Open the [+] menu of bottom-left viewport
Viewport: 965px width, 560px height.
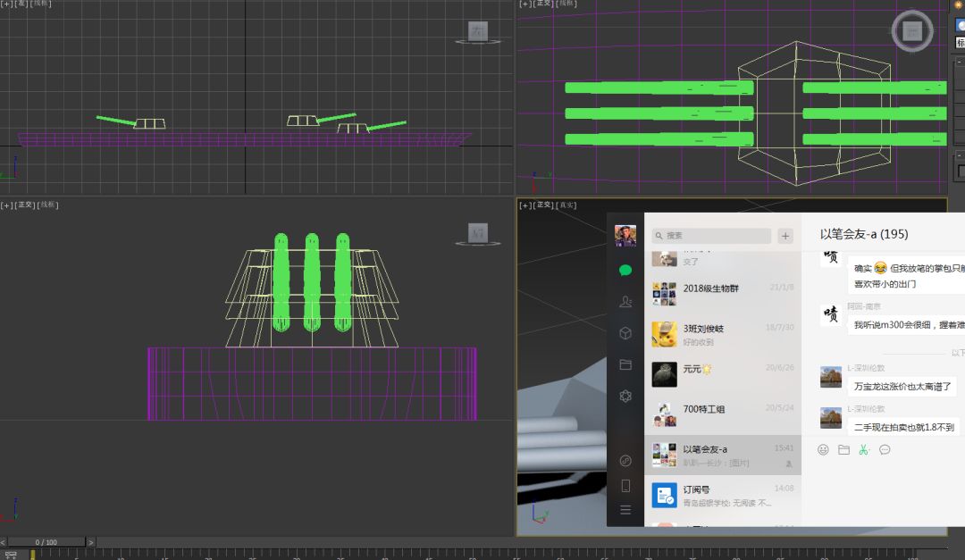(6, 205)
